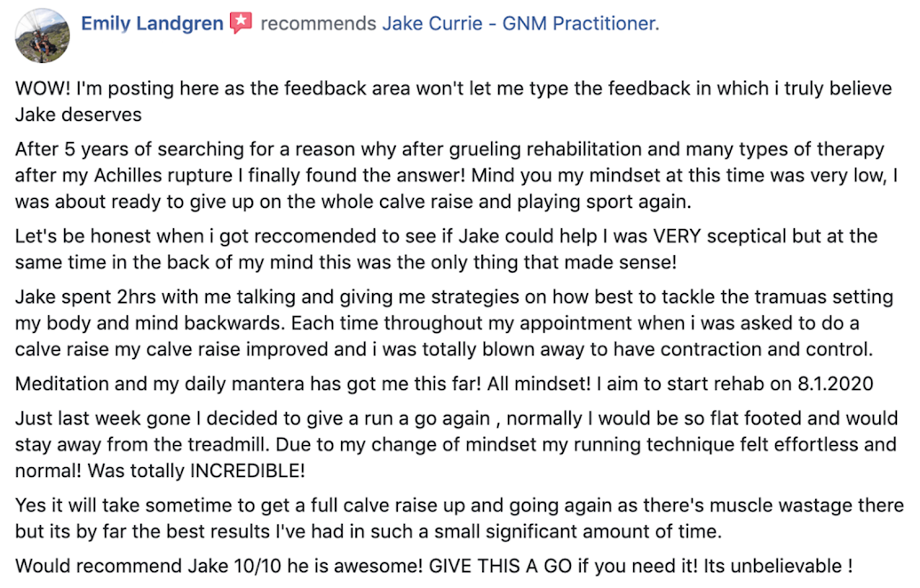Click the "VERY sceptical" phrase
This screenshot has width=920, height=588.
click(x=720, y=236)
